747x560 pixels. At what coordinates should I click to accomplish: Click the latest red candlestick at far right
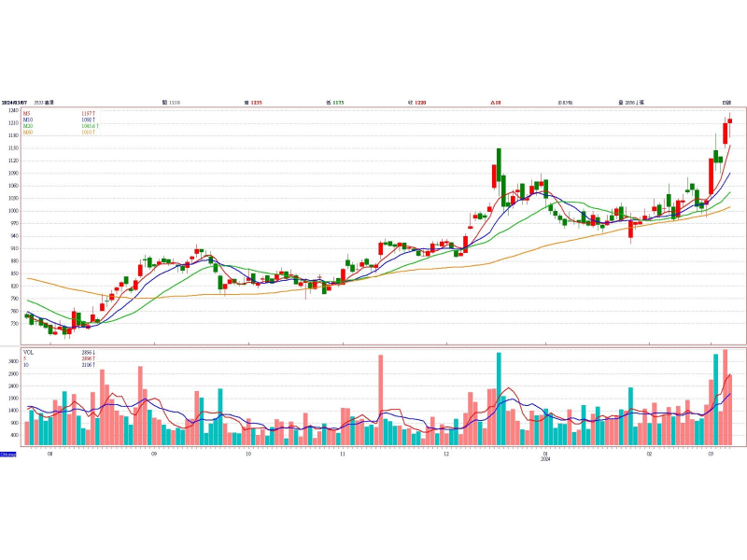point(730,120)
